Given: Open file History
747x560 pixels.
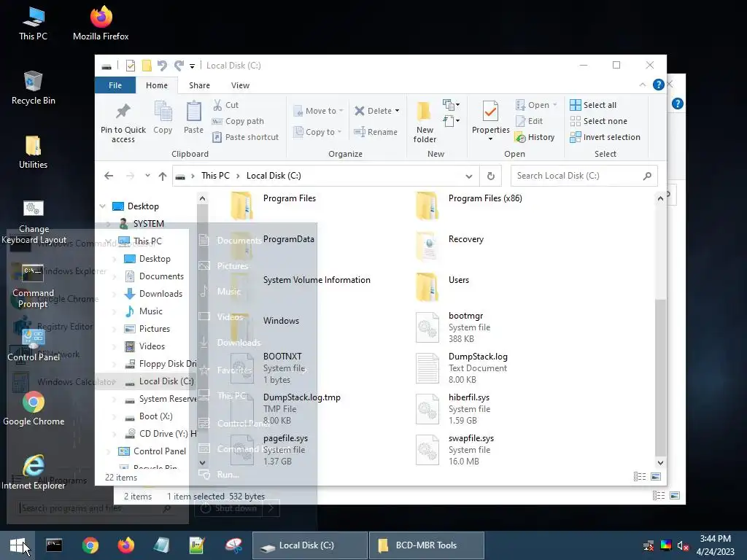Looking at the screenshot, I should click(x=535, y=137).
